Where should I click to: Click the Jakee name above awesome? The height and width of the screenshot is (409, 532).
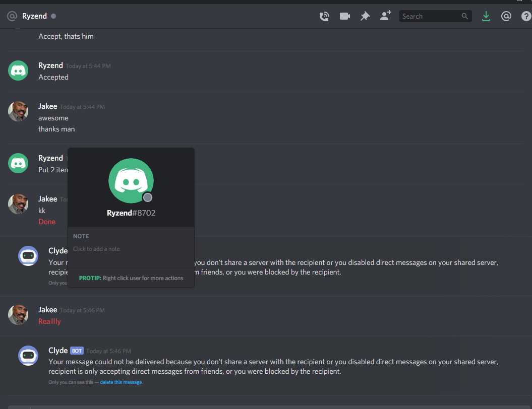coord(47,106)
